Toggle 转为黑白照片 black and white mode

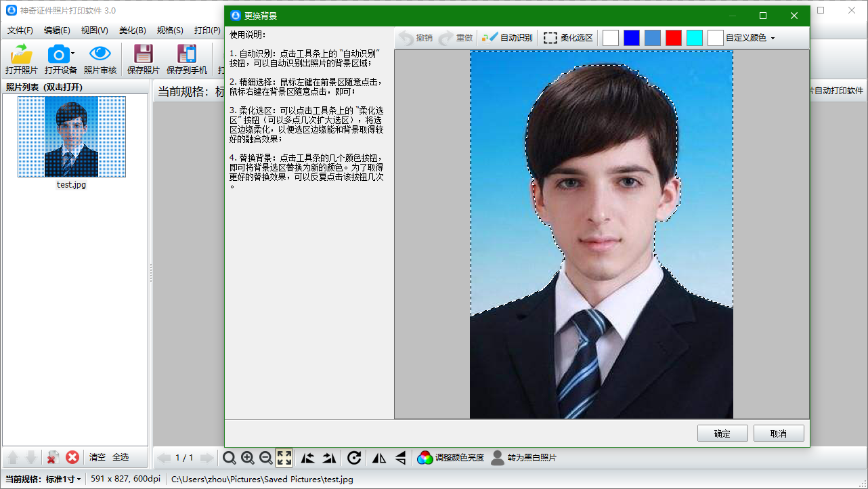(498, 459)
